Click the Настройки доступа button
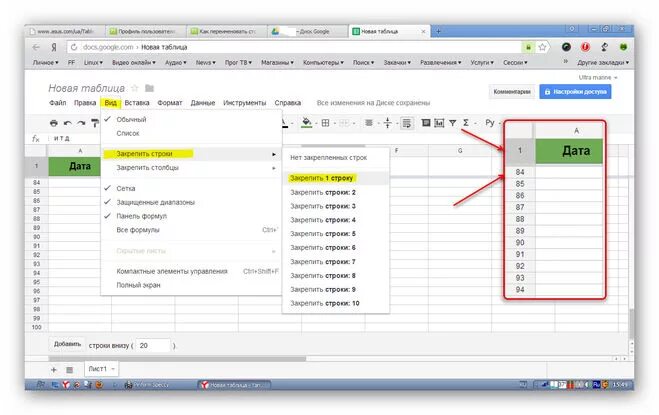Image resolution: width=659 pixels, height=415 pixels. 575,91
